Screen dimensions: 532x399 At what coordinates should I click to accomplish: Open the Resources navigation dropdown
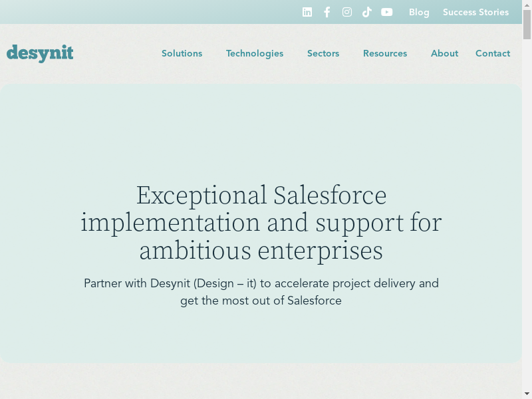point(385,53)
